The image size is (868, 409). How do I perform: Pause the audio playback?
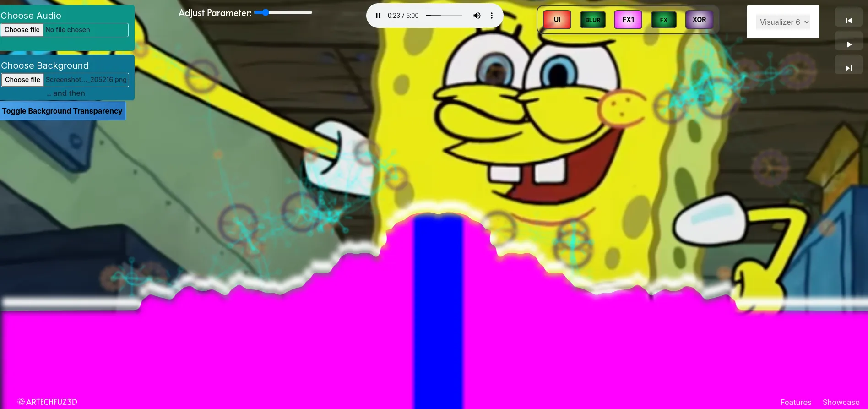[x=378, y=16]
